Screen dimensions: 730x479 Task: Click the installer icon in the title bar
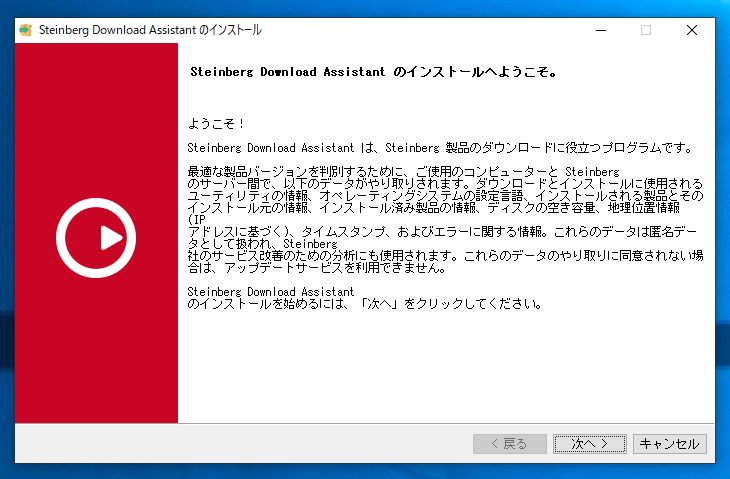coord(26,30)
